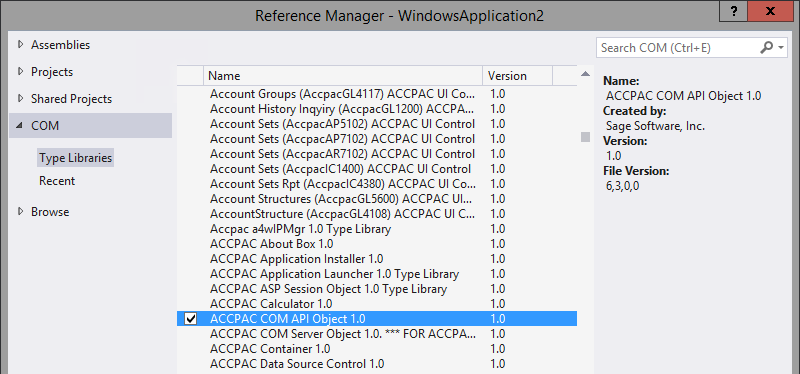
Task: Select Type Libraries under COM
Action: click(76, 158)
